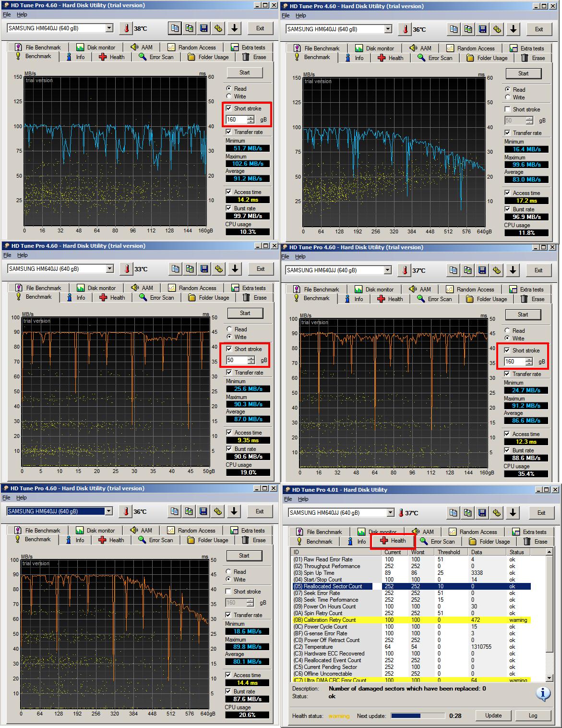Image resolution: width=562 pixels, height=728 pixels.
Task: Select Write radio in top-left window
Action: click(x=229, y=97)
